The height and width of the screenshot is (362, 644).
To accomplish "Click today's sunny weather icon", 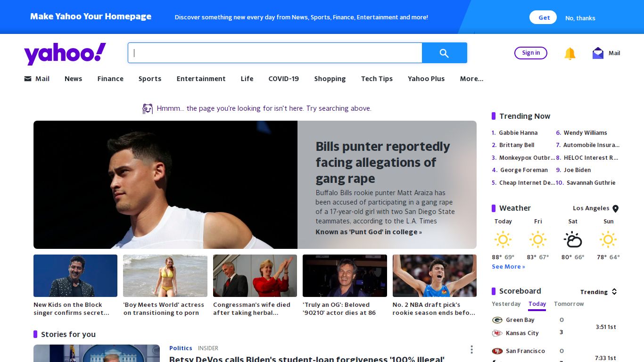I will 503,239.
